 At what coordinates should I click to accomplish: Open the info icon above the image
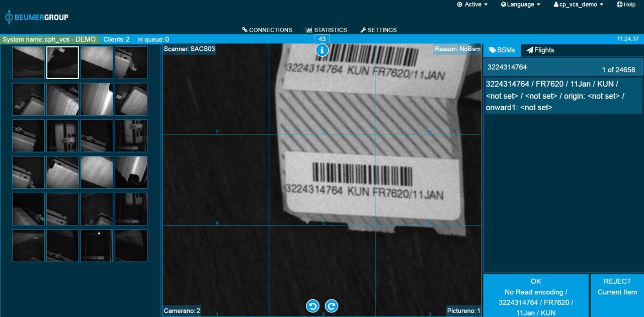[322, 50]
